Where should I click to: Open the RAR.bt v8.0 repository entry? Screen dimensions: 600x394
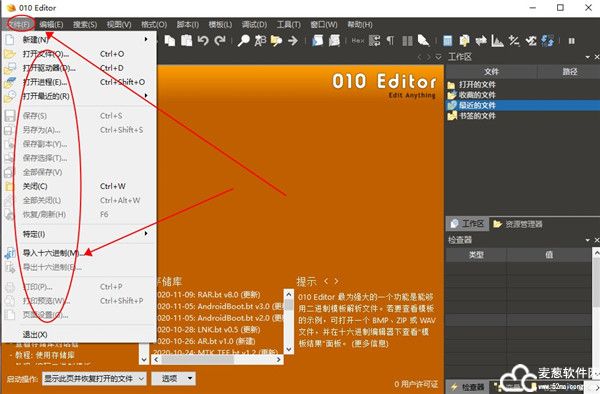[208, 295]
